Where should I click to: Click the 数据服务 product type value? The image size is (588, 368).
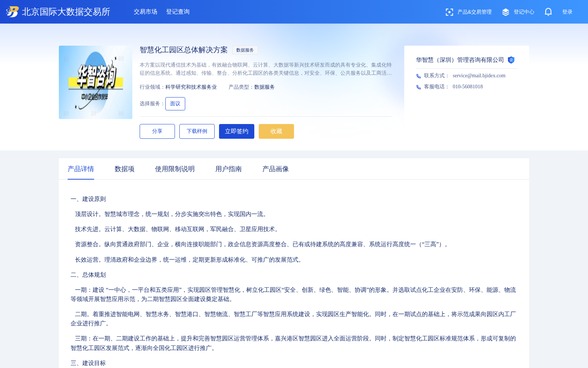(x=265, y=87)
